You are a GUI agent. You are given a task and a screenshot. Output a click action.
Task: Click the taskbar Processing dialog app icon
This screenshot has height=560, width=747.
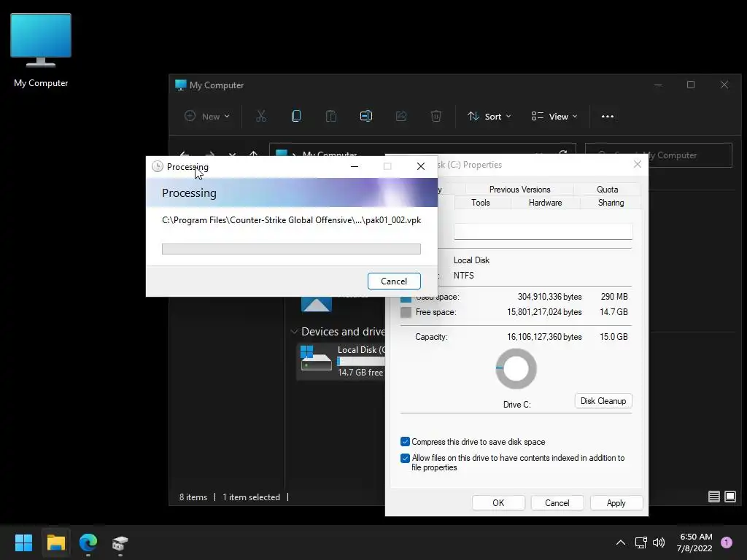120,542
